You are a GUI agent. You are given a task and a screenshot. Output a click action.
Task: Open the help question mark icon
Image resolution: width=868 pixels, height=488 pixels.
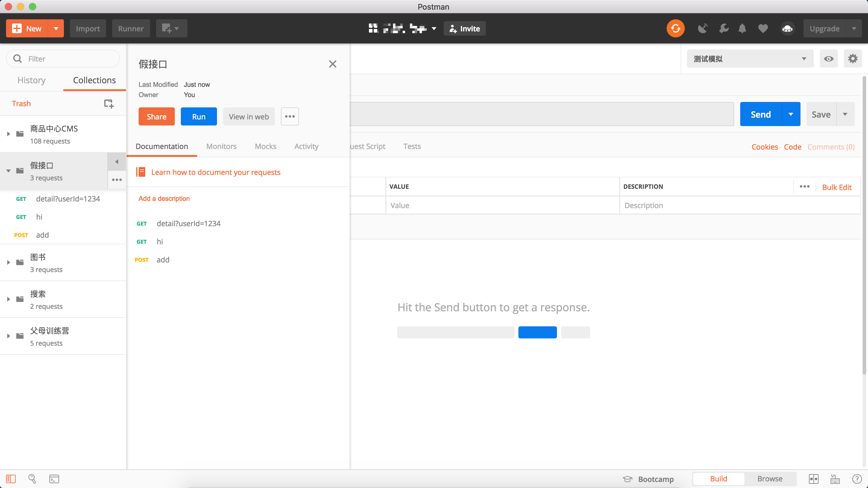click(857, 479)
